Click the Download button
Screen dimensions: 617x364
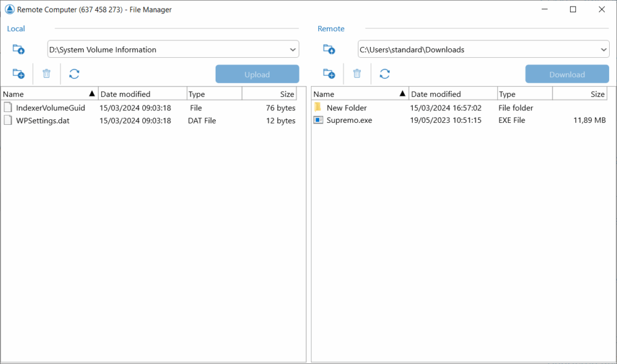point(567,74)
